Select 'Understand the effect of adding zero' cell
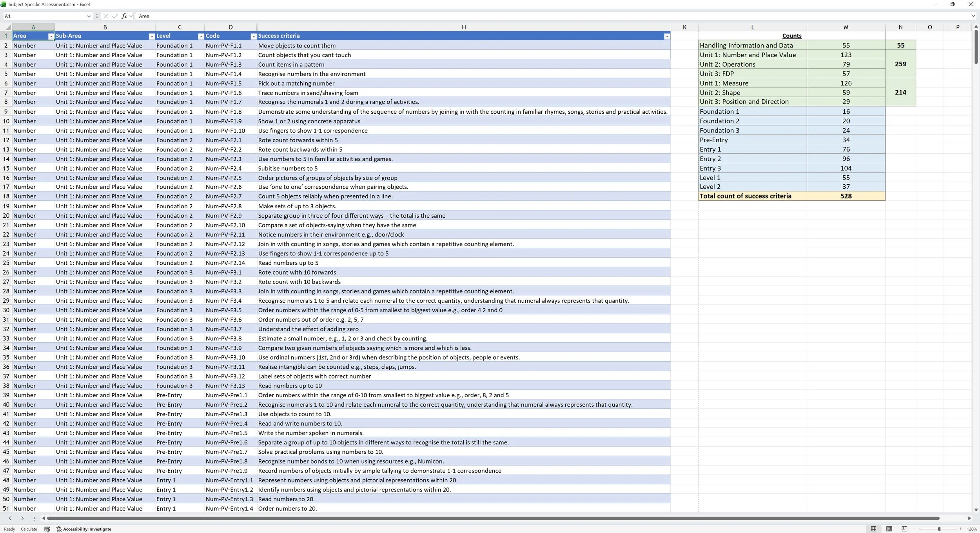The image size is (980, 533). click(x=464, y=329)
